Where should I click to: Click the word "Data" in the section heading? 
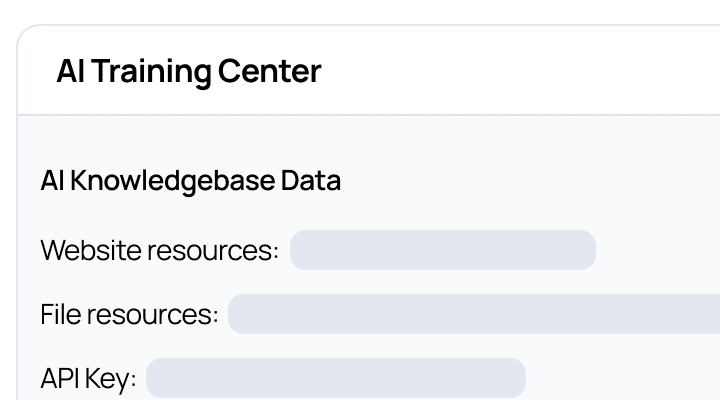311,181
